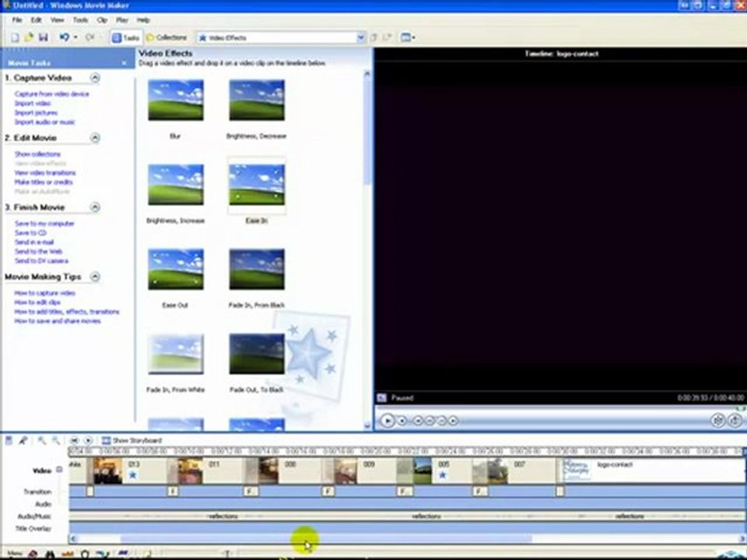Click the Up One Level icon
Viewport: 747px width, 560px height.
click(374, 37)
